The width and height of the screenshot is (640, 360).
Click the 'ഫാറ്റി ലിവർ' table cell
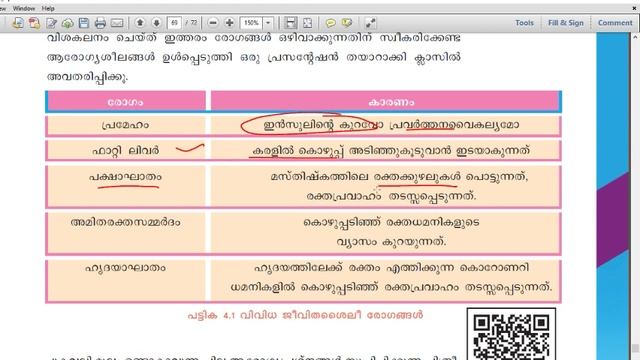[126, 151]
